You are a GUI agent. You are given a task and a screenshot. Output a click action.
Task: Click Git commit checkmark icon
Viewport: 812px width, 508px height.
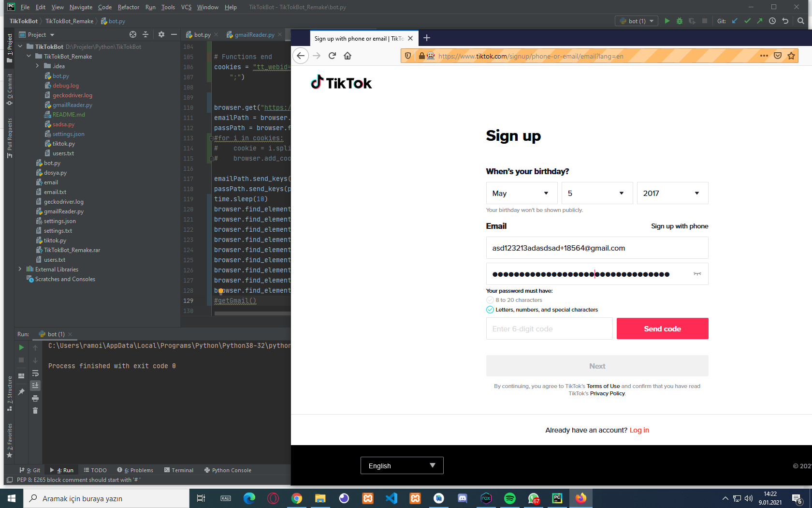(x=747, y=21)
